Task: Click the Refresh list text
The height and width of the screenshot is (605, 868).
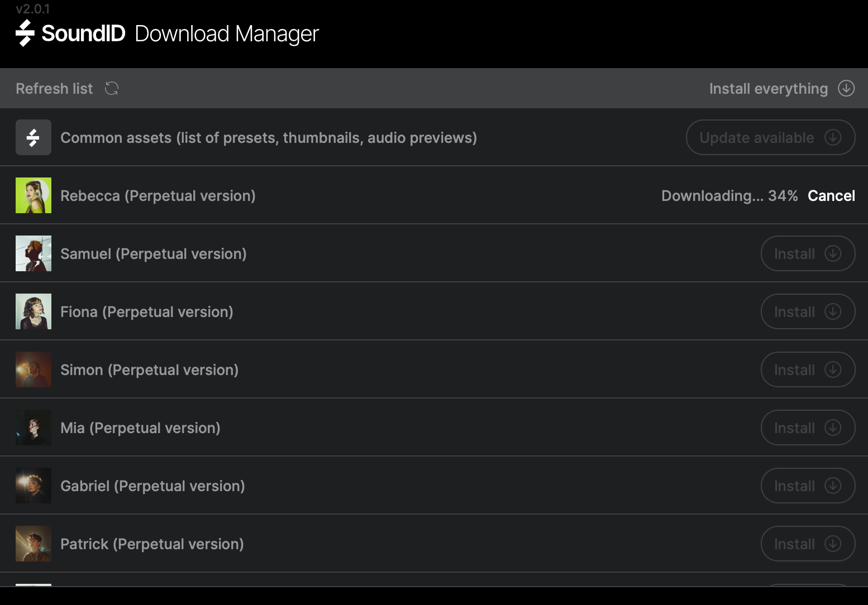Action: (x=54, y=89)
